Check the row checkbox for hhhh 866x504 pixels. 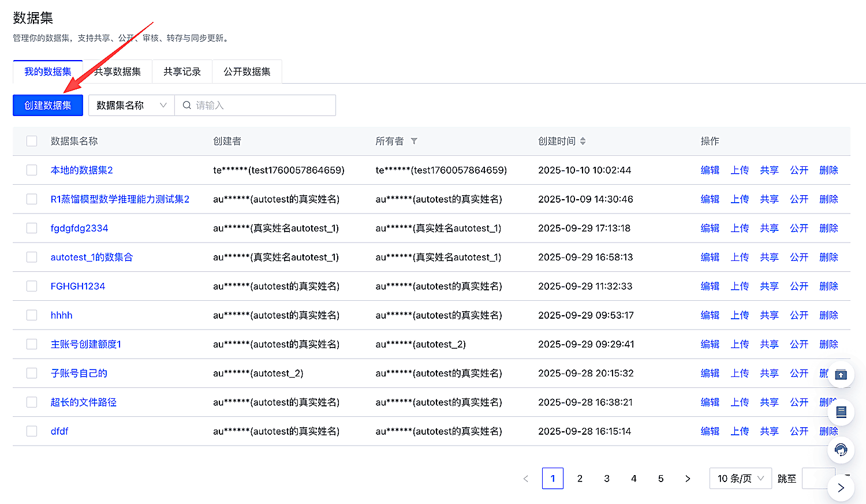pos(32,315)
